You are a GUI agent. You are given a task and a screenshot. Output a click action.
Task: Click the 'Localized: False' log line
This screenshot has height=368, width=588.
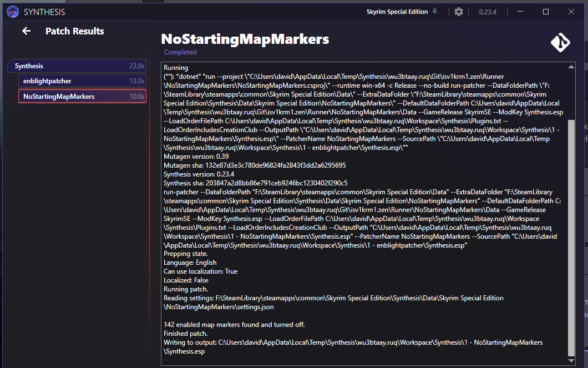[186, 280]
